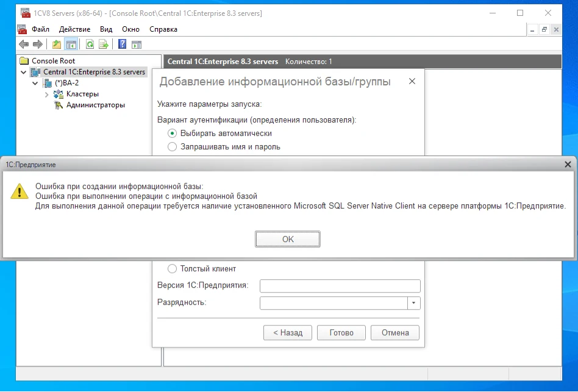Click the Export list toolbar icon

tap(104, 45)
